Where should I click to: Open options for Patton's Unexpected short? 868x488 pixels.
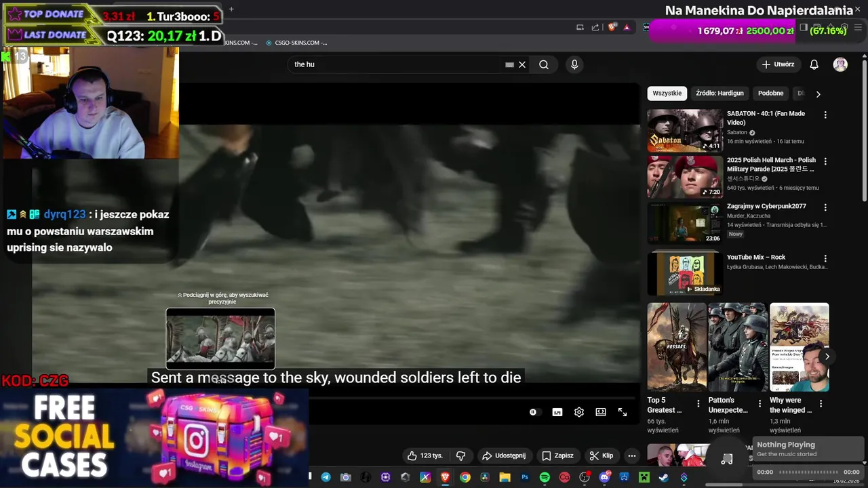pos(759,404)
